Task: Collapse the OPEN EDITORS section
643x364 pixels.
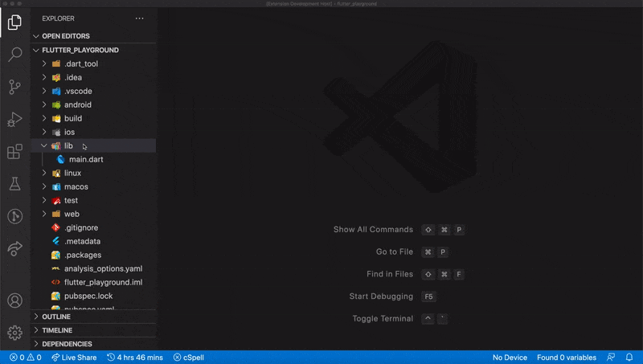Action: tap(93, 36)
